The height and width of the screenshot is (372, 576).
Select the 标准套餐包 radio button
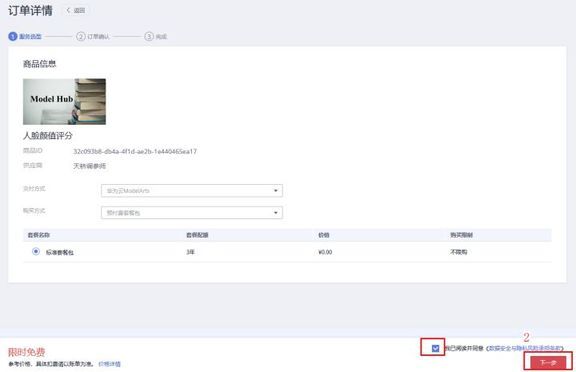36,252
